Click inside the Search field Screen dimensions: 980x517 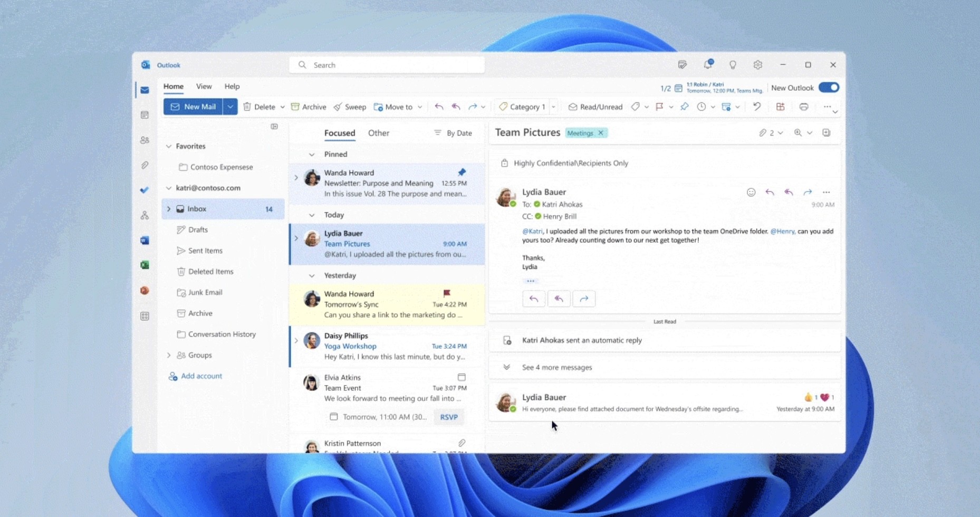387,64
